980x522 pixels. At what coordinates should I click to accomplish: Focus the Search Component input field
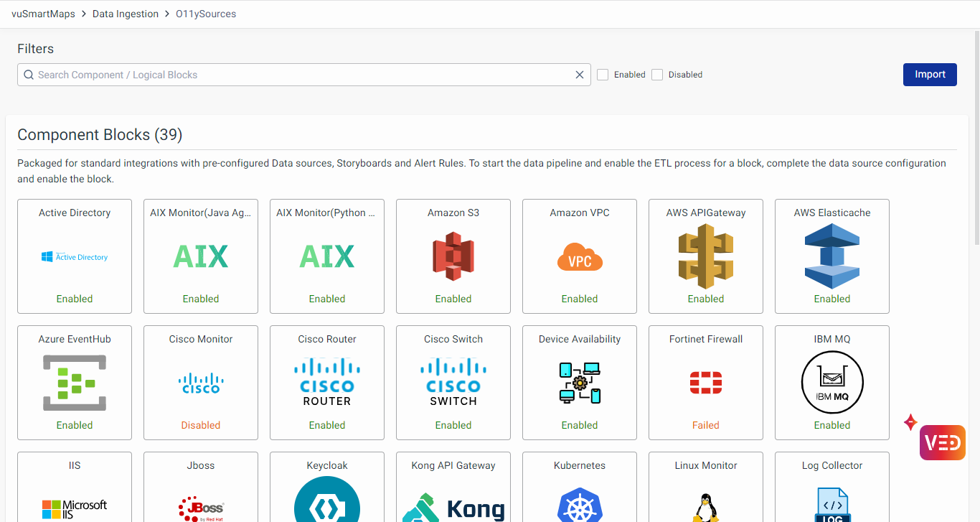click(301, 75)
